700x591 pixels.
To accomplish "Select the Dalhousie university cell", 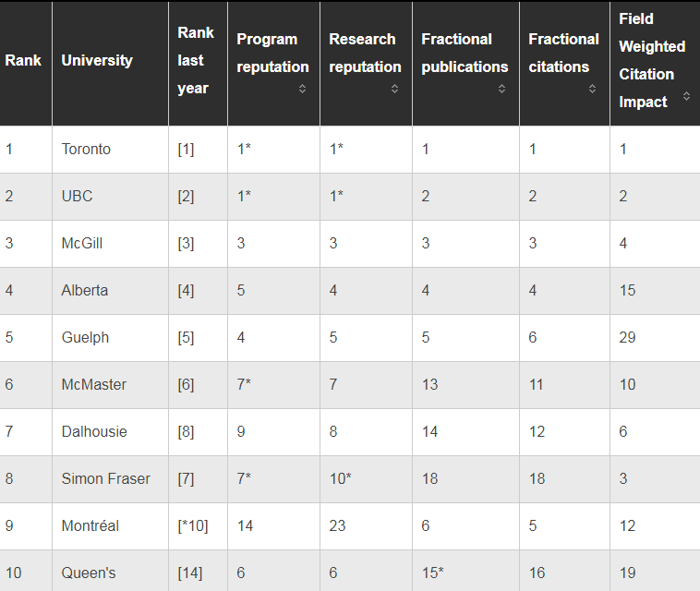I will coord(110,431).
